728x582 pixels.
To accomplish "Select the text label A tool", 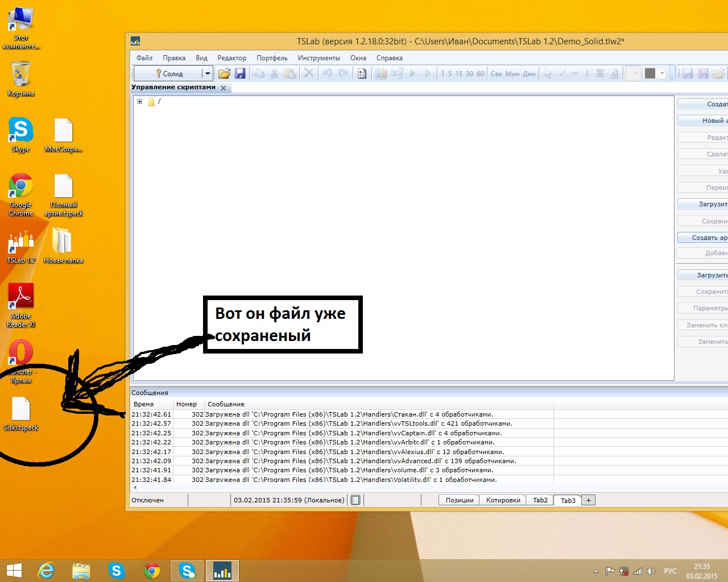I will click(x=614, y=73).
